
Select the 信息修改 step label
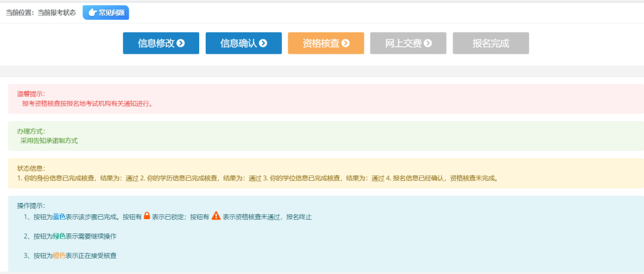156,43
